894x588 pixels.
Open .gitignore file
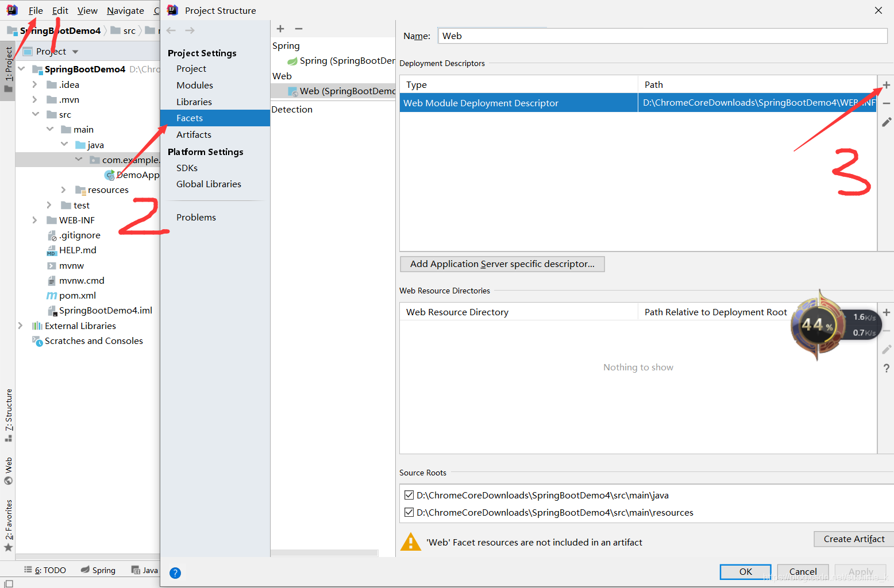[79, 235]
